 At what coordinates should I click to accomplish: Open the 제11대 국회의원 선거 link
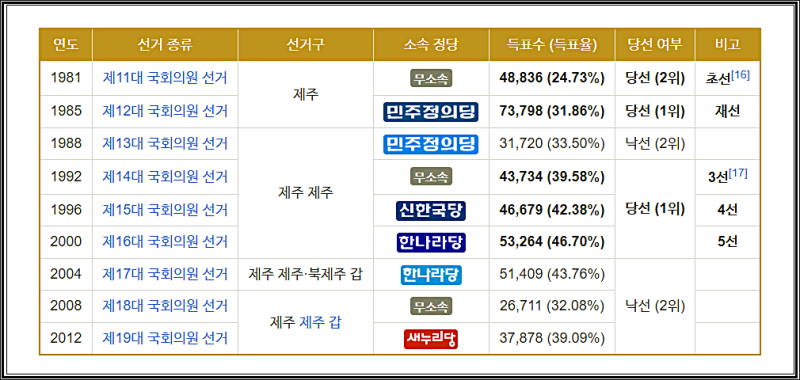pyautogui.click(x=165, y=78)
